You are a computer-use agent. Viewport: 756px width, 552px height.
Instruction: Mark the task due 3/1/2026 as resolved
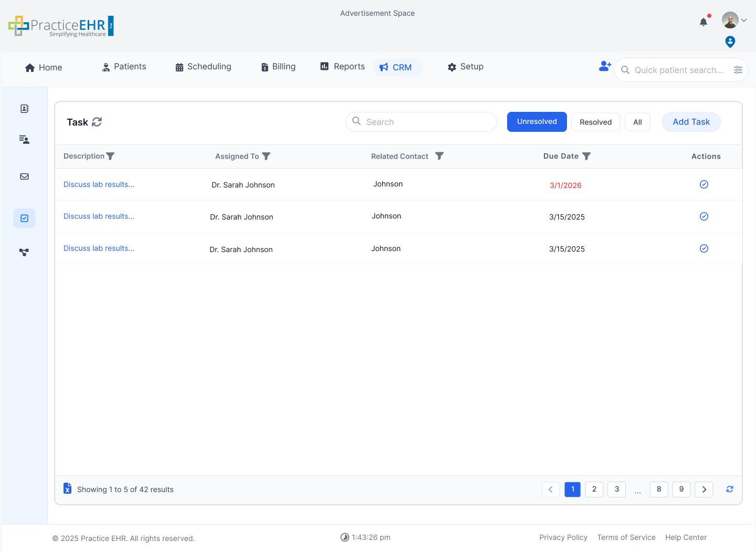click(x=704, y=184)
